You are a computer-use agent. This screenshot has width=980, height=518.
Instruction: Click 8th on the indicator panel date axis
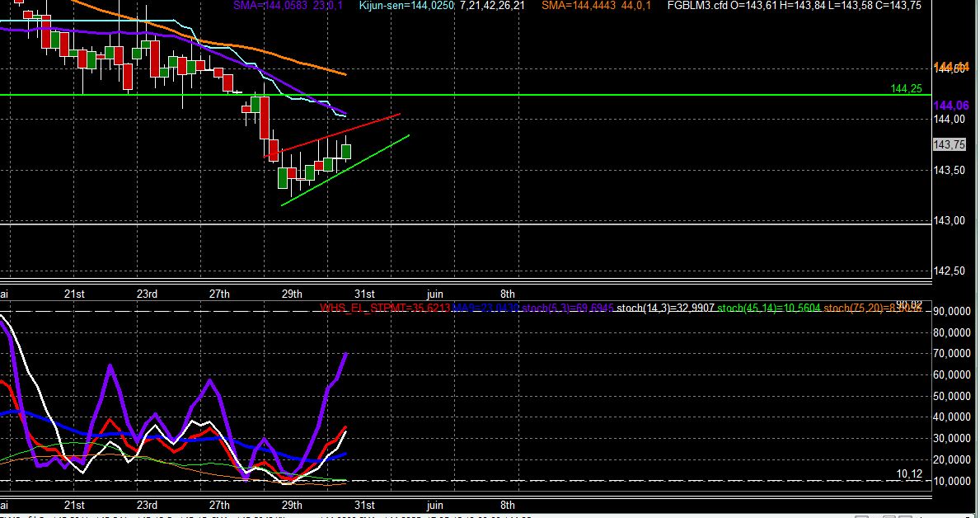[508, 505]
